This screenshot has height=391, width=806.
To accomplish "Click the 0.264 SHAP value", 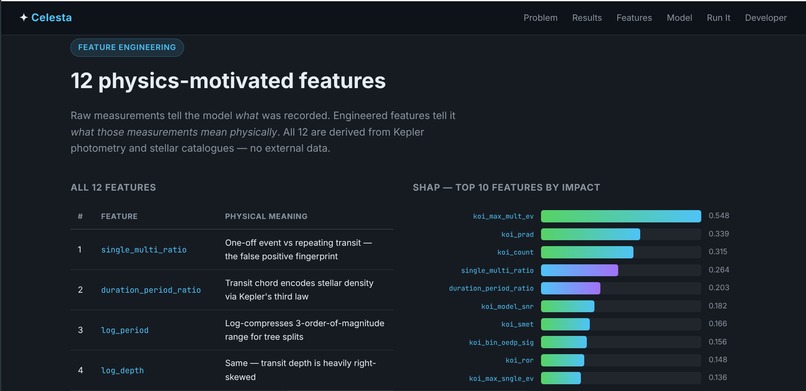I will coord(719,270).
